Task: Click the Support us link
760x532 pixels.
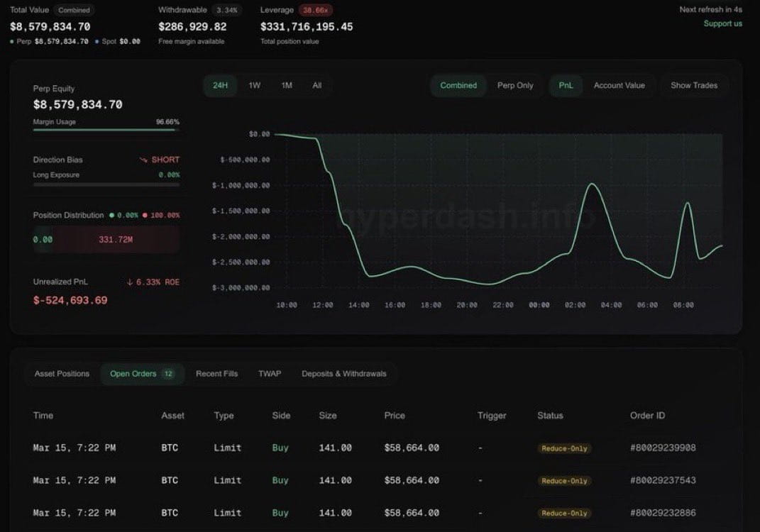Action: point(722,23)
